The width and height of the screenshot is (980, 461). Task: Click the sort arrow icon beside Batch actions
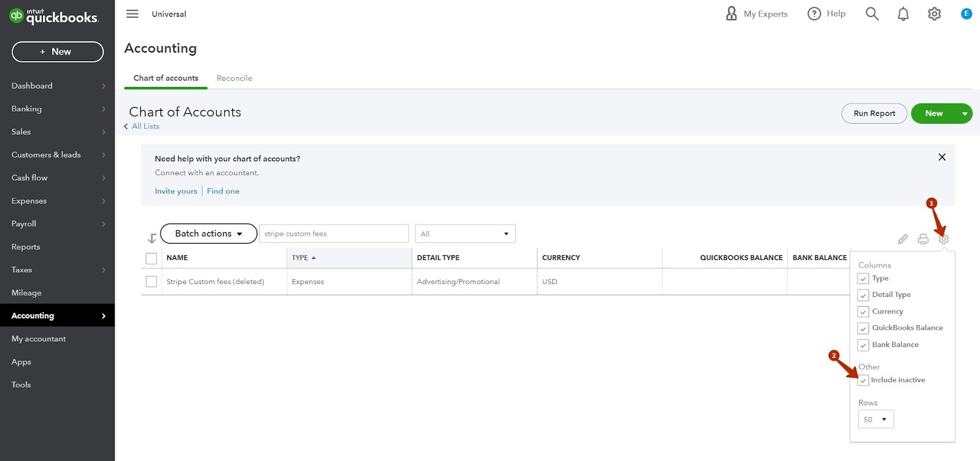pyautogui.click(x=152, y=238)
